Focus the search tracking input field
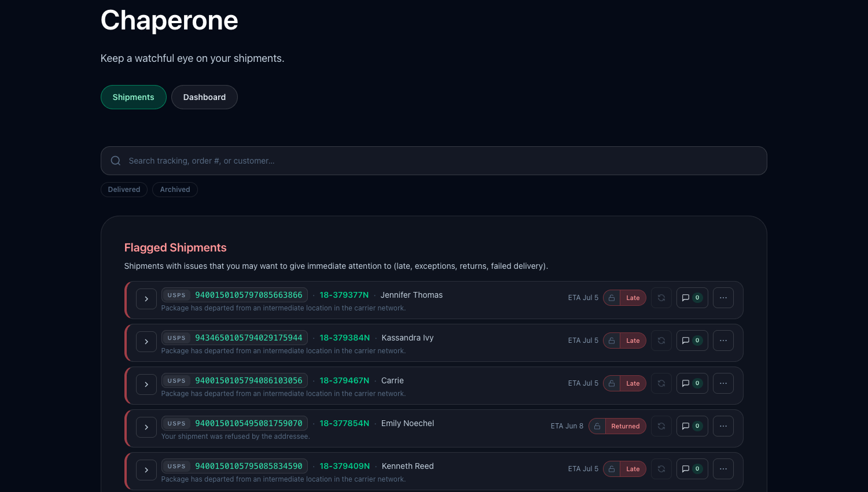 click(433, 161)
